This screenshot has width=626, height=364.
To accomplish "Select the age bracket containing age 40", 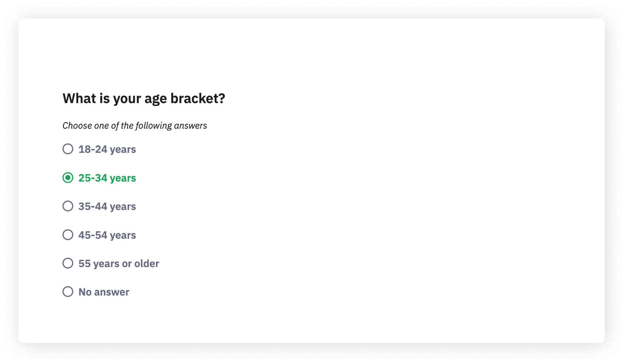I will [x=68, y=206].
